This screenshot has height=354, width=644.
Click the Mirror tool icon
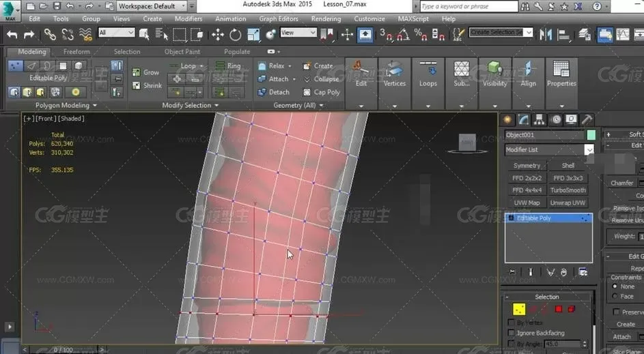(x=546, y=35)
